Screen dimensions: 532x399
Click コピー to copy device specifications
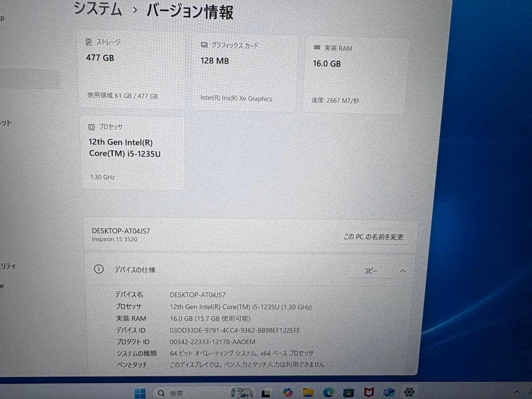[369, 270]
